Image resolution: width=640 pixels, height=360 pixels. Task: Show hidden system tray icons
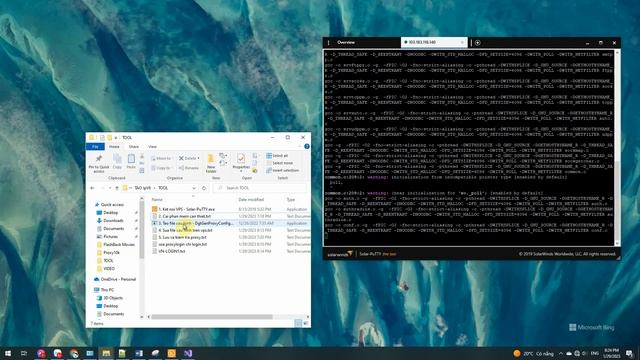[x=561, y=353]
